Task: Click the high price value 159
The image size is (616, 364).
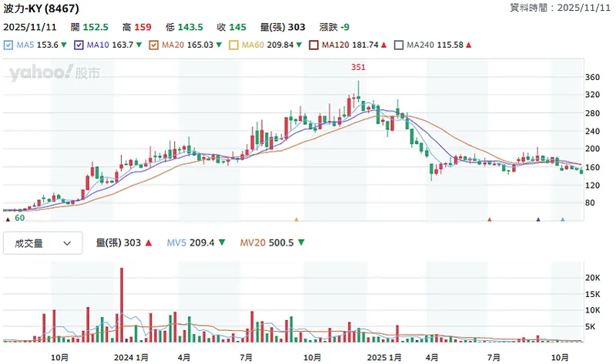Action: pyautogui.click(x=142, y=27)
